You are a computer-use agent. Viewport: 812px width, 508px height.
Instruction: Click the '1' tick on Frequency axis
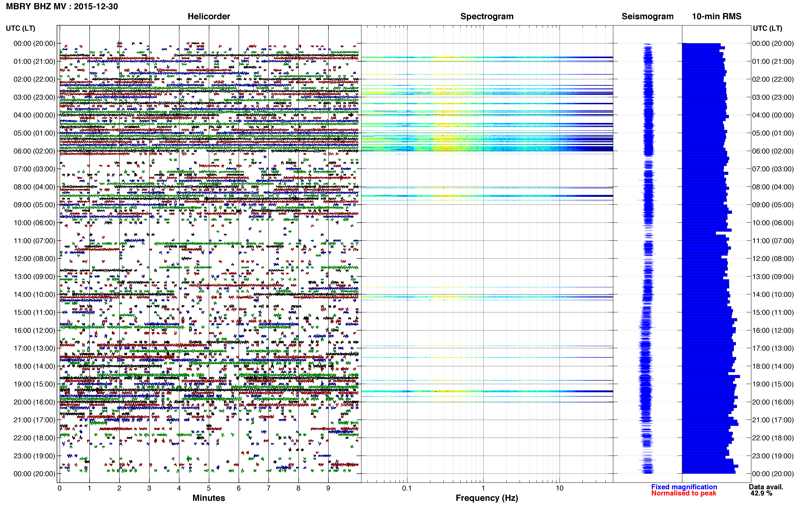click(x=483, y=488)
